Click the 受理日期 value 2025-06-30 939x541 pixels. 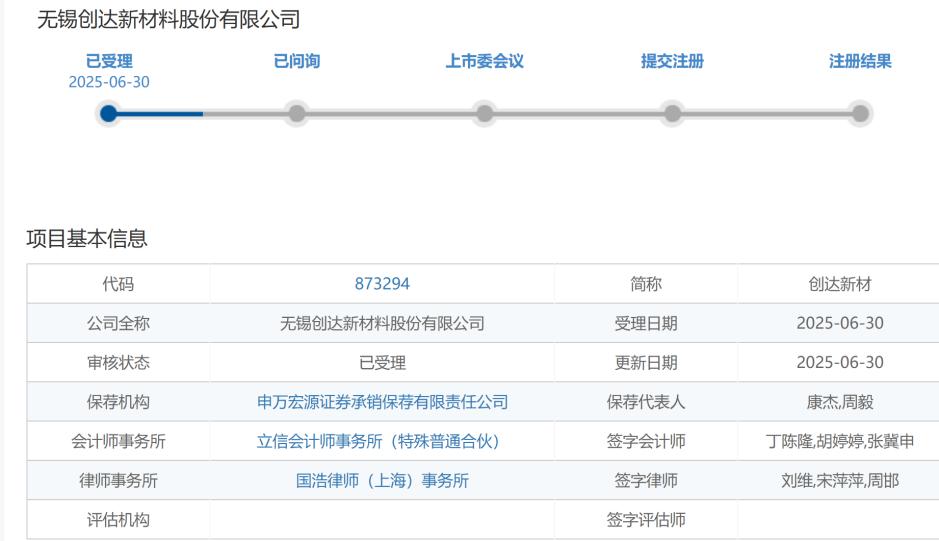(840, 324)
